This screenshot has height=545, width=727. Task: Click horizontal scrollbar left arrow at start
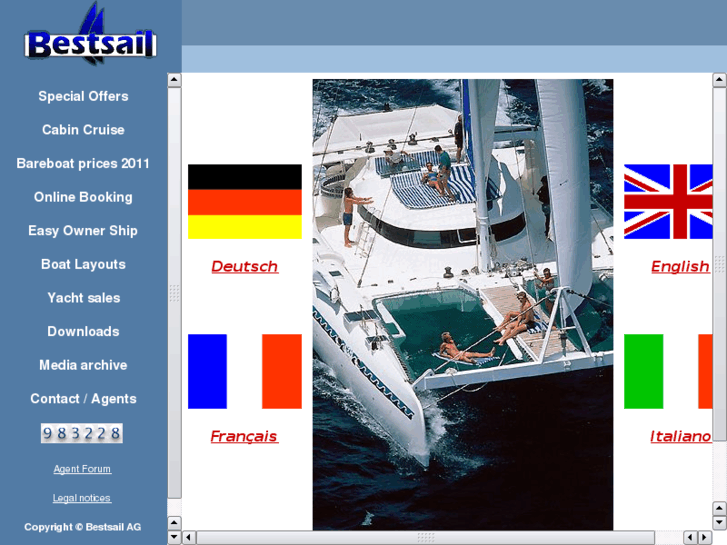[x=189, y=538]
